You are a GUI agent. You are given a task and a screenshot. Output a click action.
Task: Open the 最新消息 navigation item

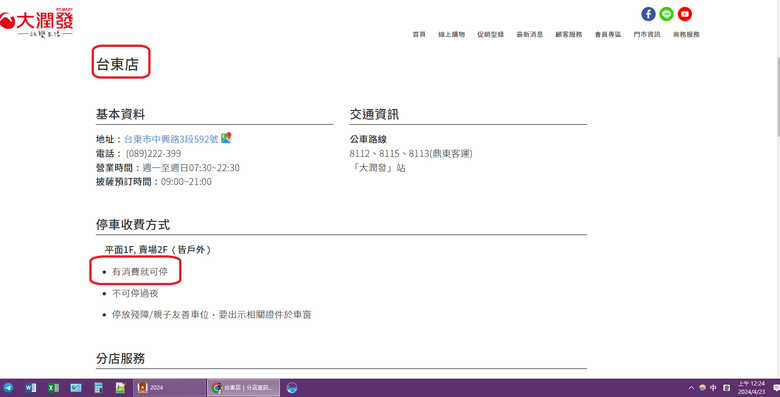point(529,34)
